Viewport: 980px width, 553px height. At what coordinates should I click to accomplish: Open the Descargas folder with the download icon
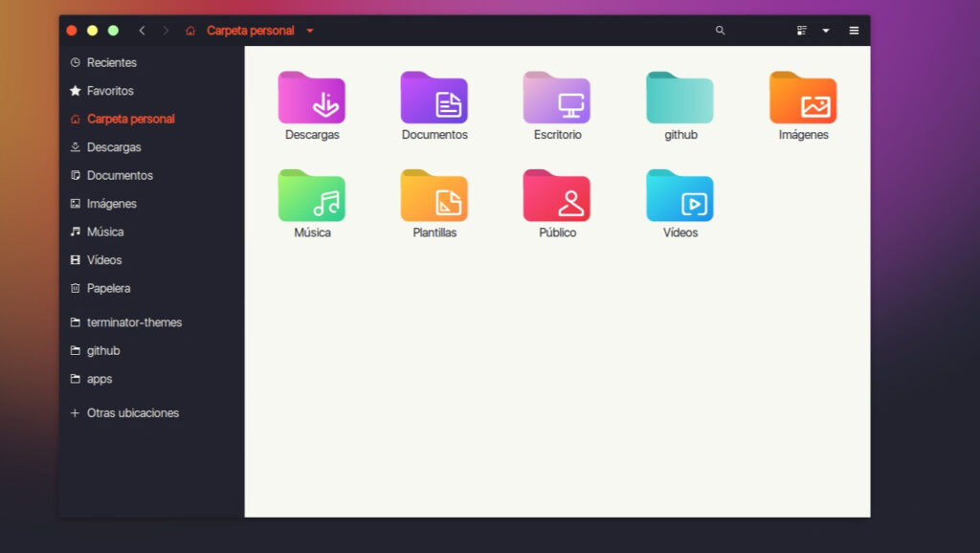[311, 100]
